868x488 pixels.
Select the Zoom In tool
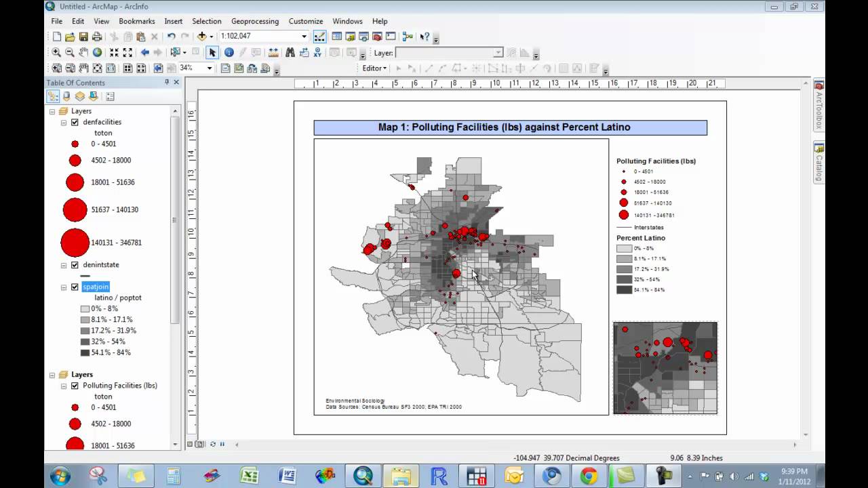[x=56, y=52]
